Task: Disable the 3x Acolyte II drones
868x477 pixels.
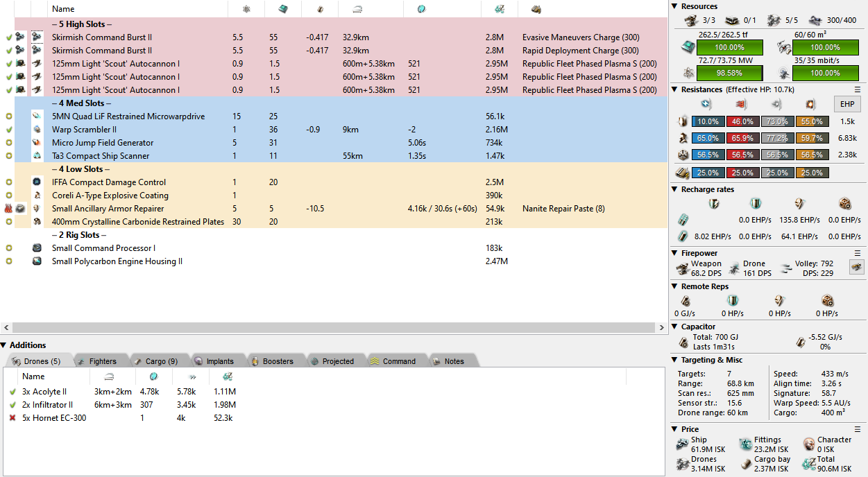Action: [12, 392]
